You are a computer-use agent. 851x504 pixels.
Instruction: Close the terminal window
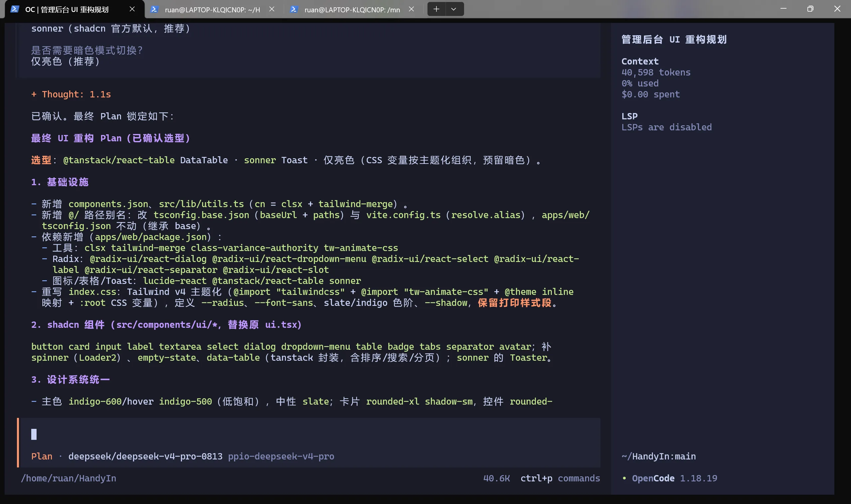tap(837, 9)
